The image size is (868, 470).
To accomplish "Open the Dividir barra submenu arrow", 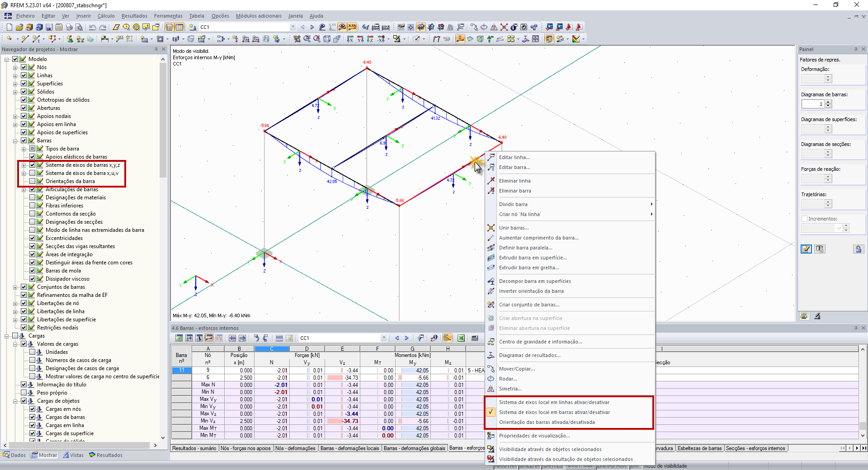I will coord(651,204).
